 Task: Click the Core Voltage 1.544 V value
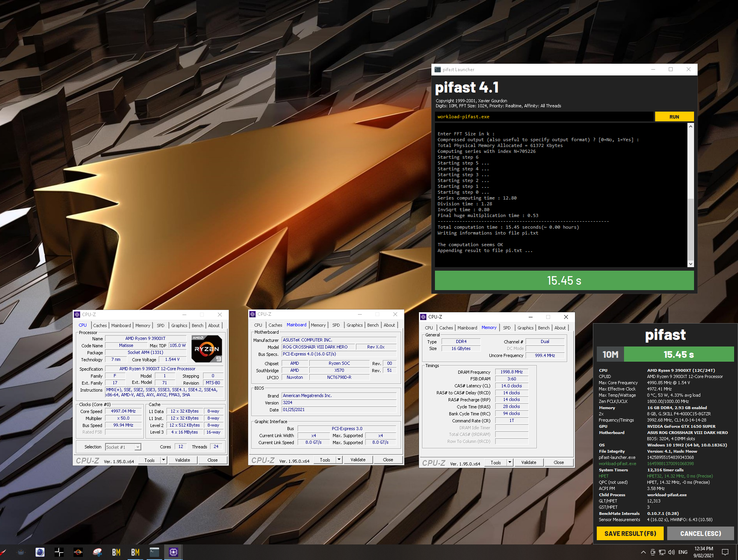tap(172, 359)
